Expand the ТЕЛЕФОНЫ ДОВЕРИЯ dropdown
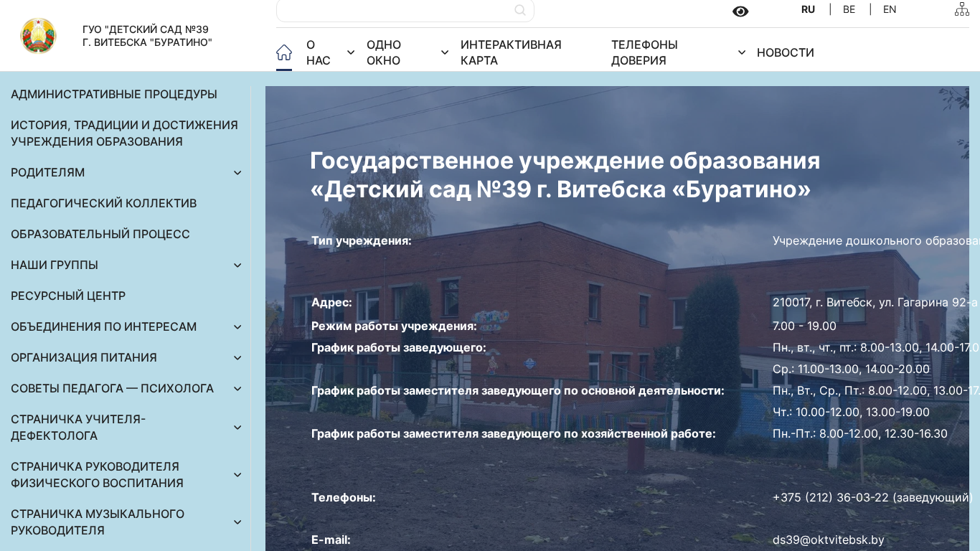980x551 pixels. [x=742, y=52]
